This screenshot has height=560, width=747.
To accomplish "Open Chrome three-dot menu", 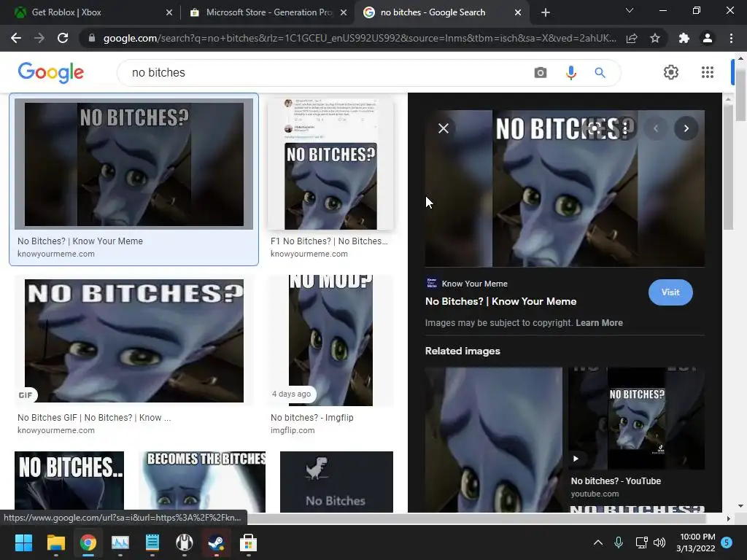I will (x=731, y=38).
